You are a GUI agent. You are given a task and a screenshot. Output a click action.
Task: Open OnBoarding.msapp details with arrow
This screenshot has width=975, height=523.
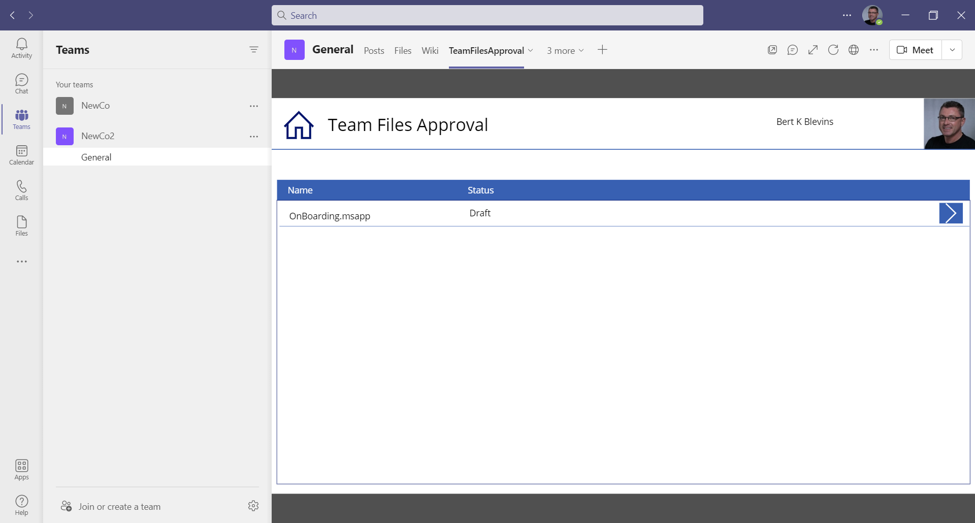click(x=950, y=213)
